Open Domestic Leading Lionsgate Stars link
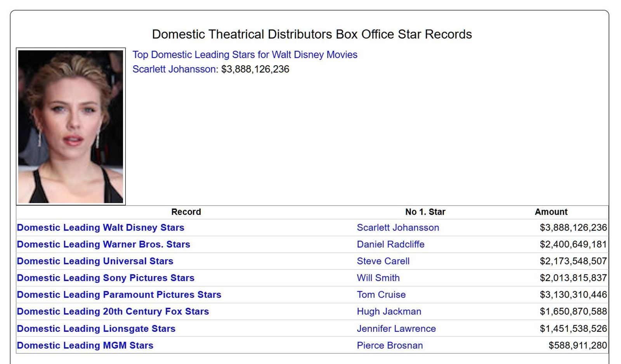This screenshot has height=364, width=621. pos(96,328)
